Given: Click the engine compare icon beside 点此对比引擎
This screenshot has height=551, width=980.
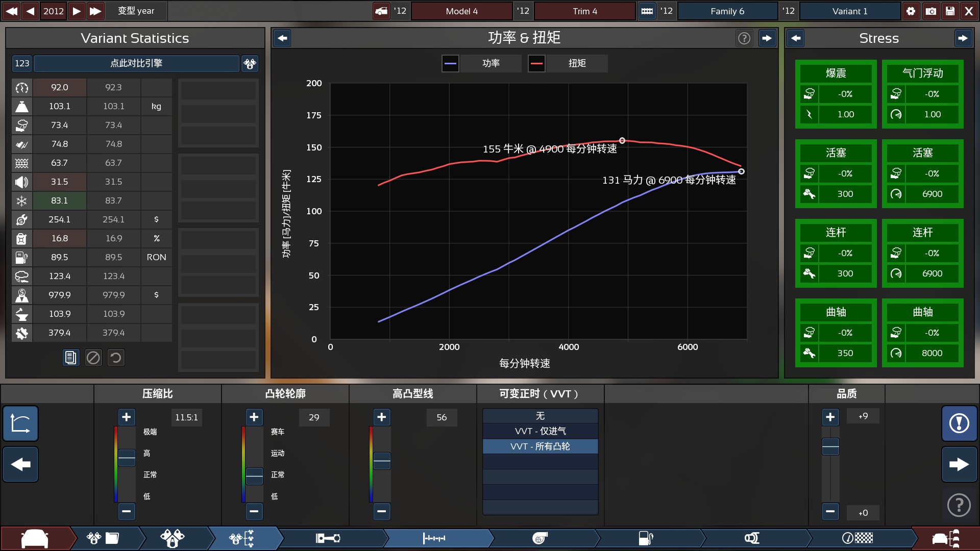Looking at the screenshot, I should click(250, 63).
